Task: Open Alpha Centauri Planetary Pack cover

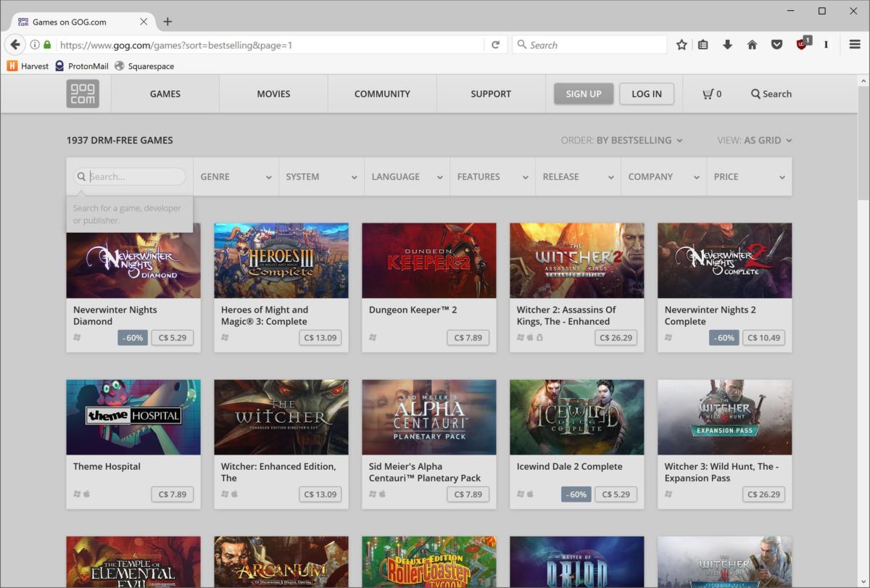Action: [429, 418]
